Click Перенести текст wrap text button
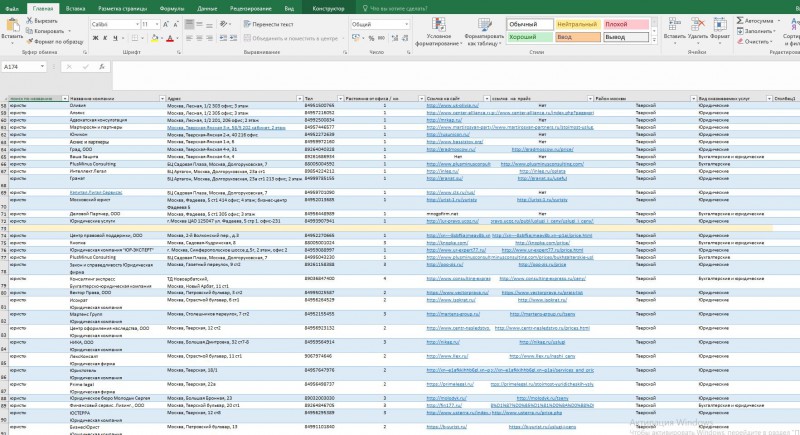This screenshot has width=800, height=435. [x=268, y=24]
